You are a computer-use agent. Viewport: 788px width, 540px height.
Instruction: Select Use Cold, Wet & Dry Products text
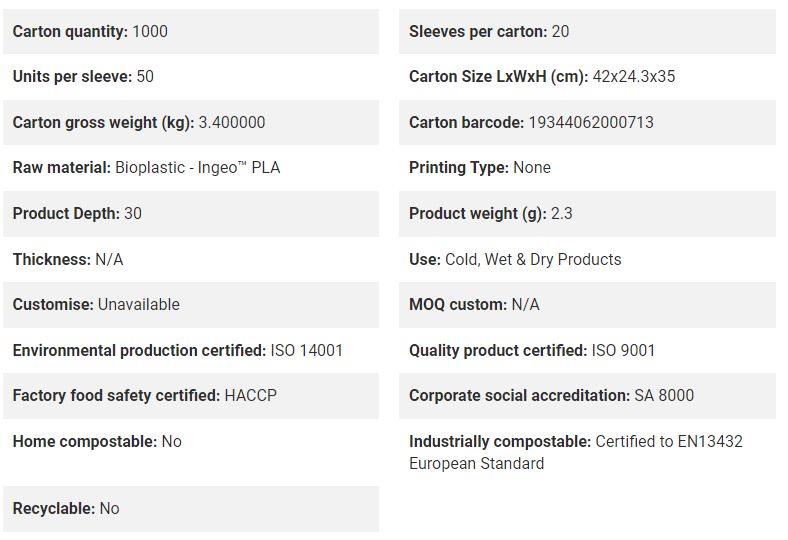[x=515, y=259]
